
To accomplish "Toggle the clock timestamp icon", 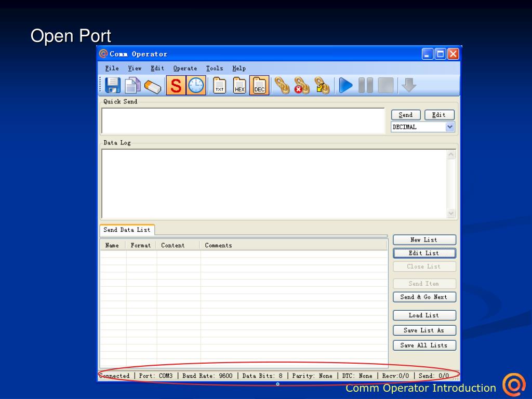I will tap(196, 85).
